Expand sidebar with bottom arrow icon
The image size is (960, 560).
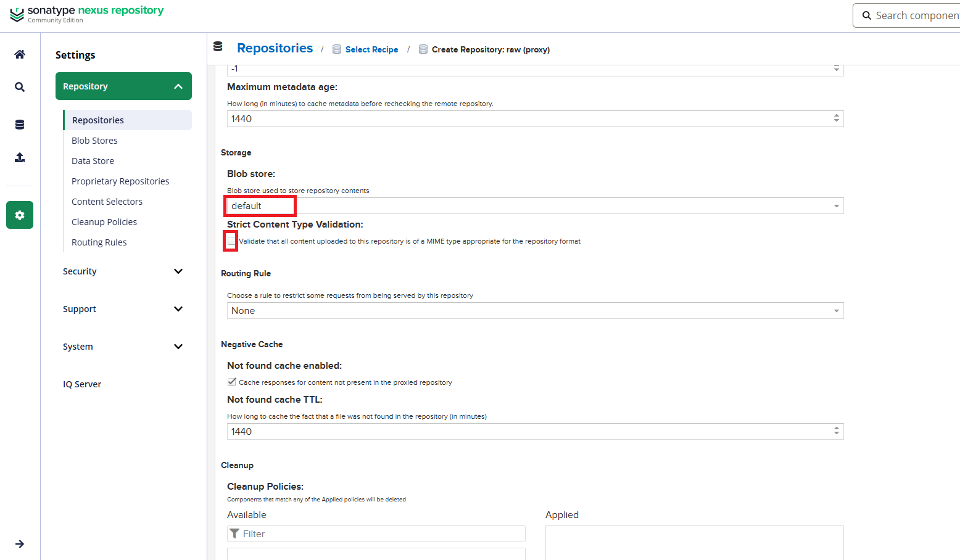click(x=20, y=544)
